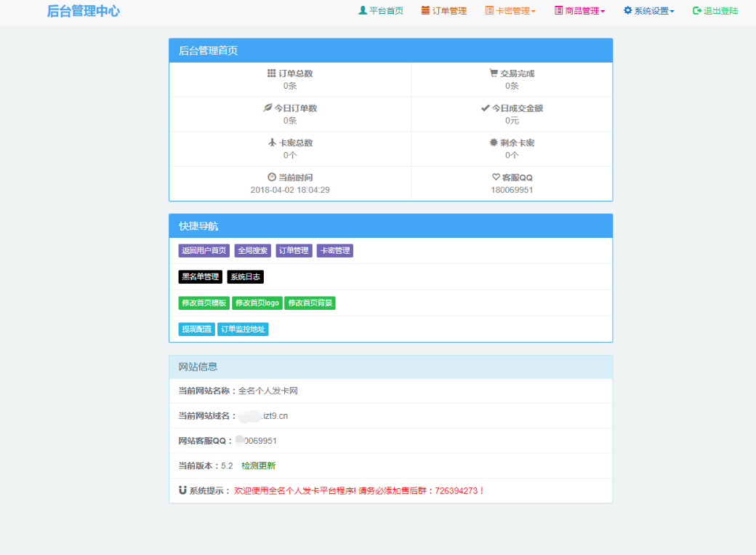This screenshot has width=756, height=555.
Task: Click the purple 订单管理 shortcut button
Action: point(294,250)
